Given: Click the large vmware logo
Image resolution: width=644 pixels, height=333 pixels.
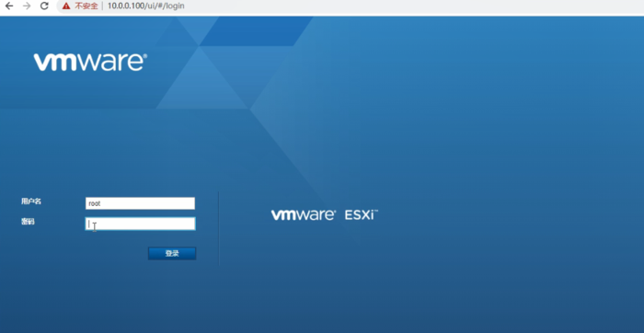Looking at the screenshot, I should 90,62.
